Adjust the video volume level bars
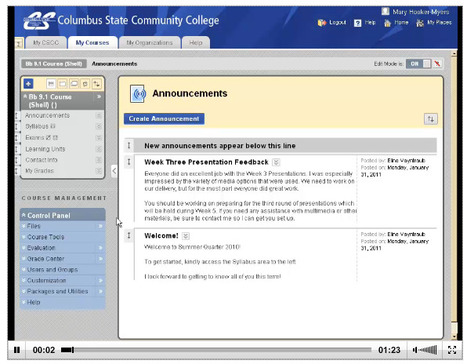This screenshot has width=467, height=364. [x=428, y=350]
